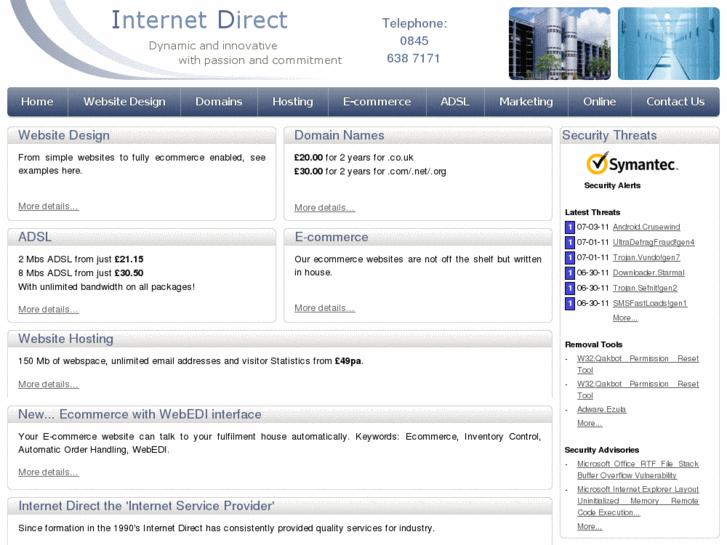Screen dimensions: 727x545
Task: Click the Security Threats panel heading
Action: point(609,135)
